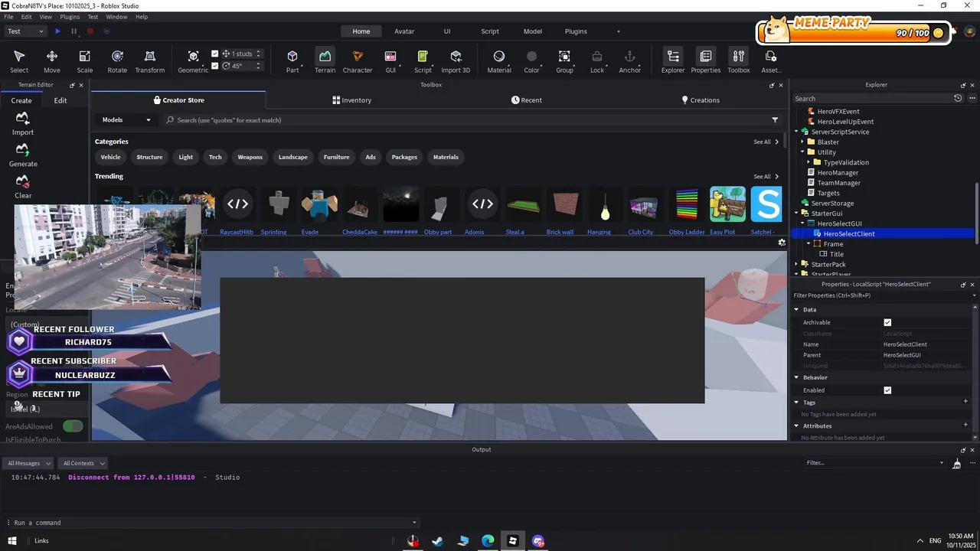Toggle the Archivable property checkbox

(887, 322)
